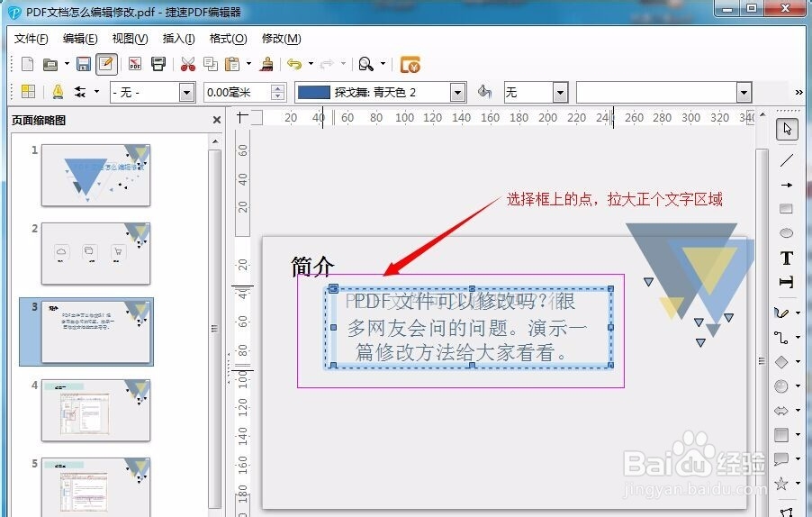Screen dimensions: 812x517
Task: Select the block arrows tool
Action: pyautogui.click(x=782, y=411)
